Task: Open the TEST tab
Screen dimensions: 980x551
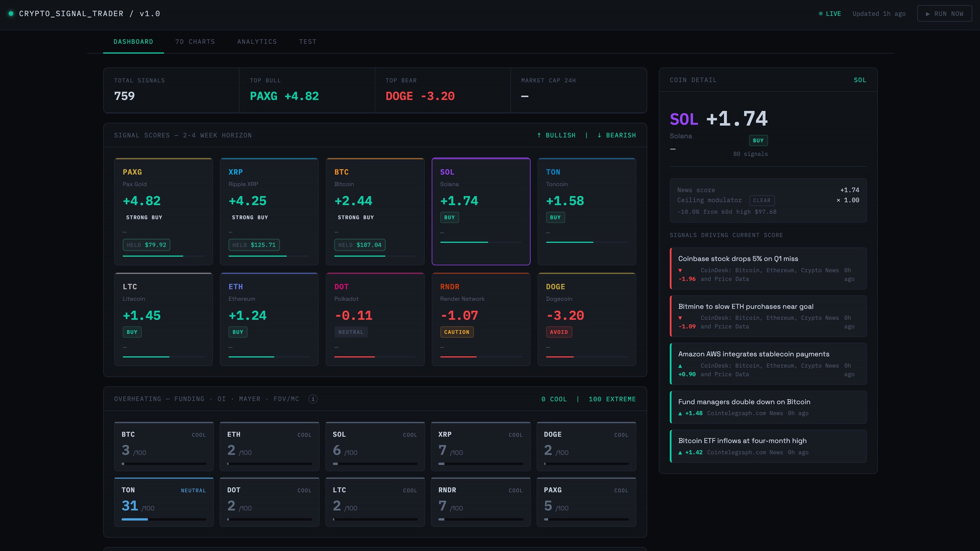Action: tap(307, 42)
